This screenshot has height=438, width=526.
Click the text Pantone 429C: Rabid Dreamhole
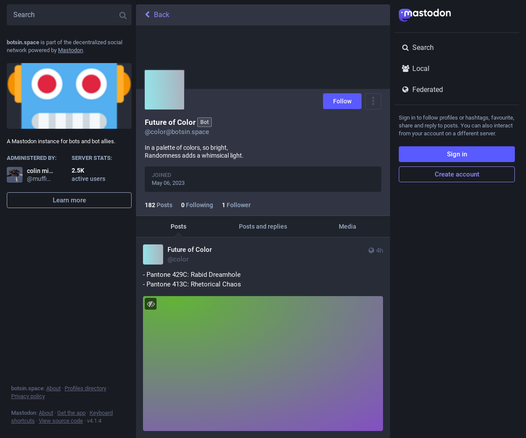(194, 275)
